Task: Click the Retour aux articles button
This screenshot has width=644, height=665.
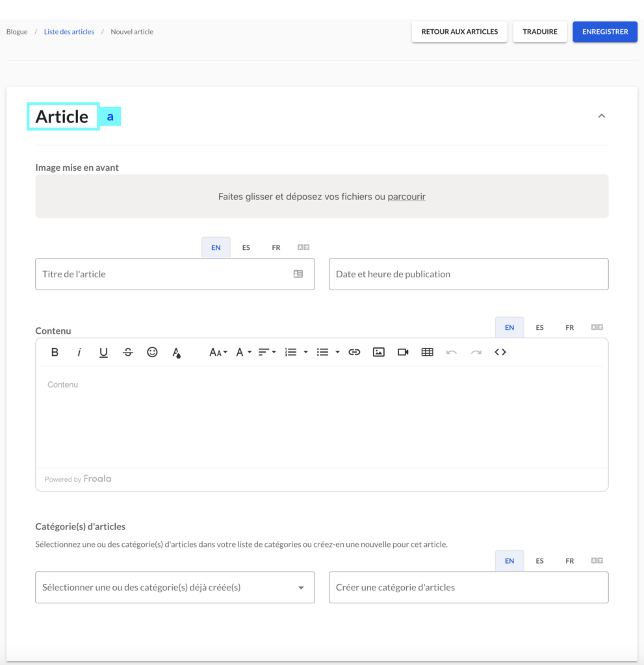Action: (459, 32)
